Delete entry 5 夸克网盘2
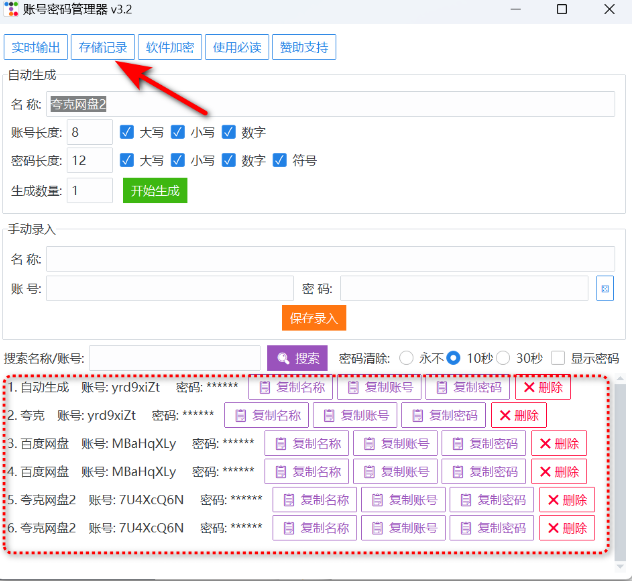This screenshot has height=581, width=632. click(567, 500)
